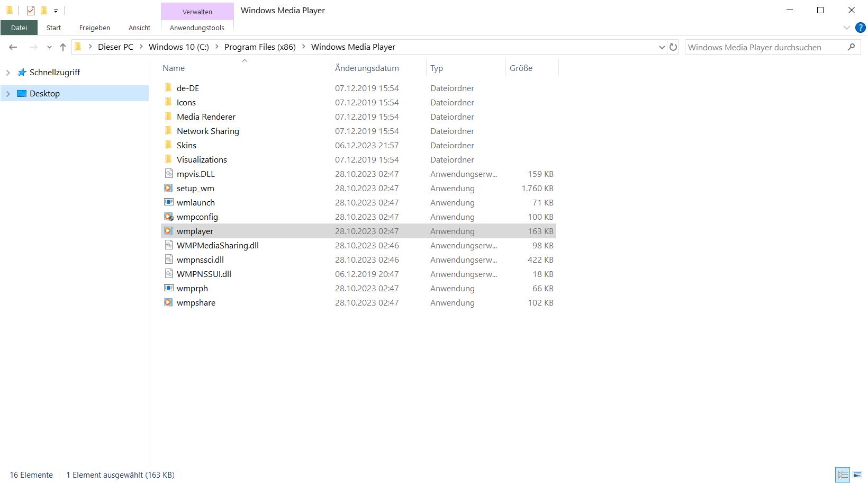Switch to large thumbnails view
868x483 pixels.
(857, 475)
